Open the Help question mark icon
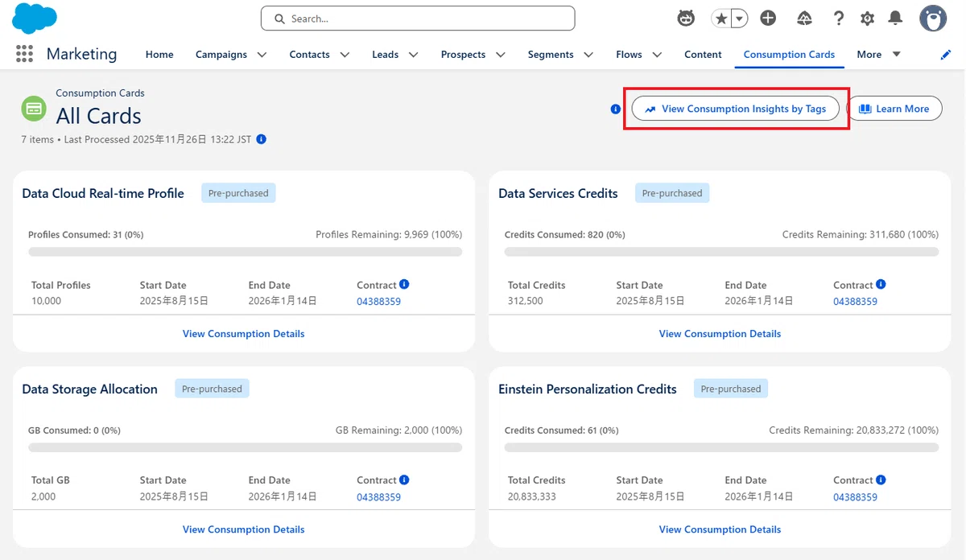966x560 pixels. click(x=838, y=18)
